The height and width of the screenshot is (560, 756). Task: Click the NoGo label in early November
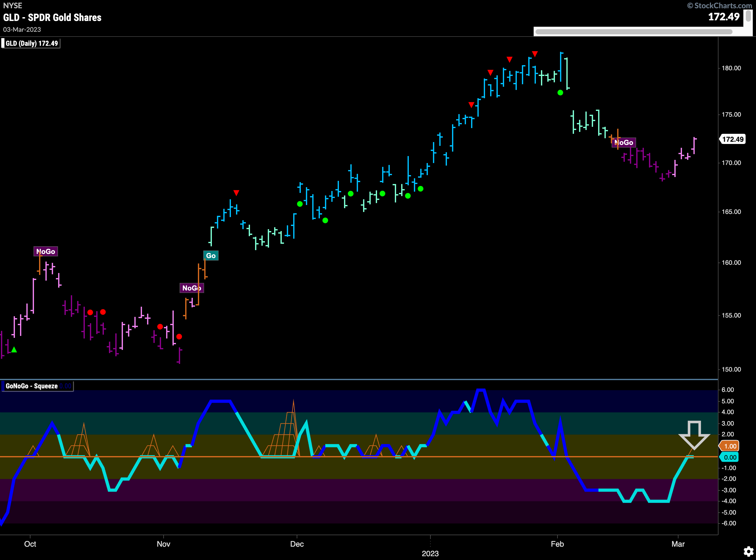(x=191, y=288)
